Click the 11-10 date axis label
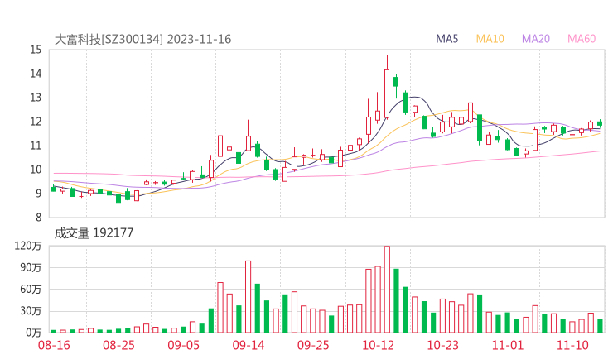The image size is (613, 364). pyautogui.click(x=572, y=345)
